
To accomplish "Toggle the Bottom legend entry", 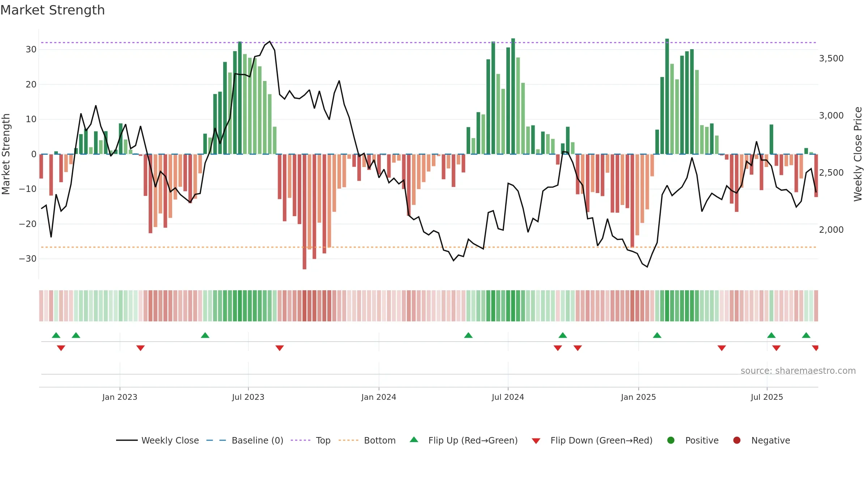I will 367,440.
